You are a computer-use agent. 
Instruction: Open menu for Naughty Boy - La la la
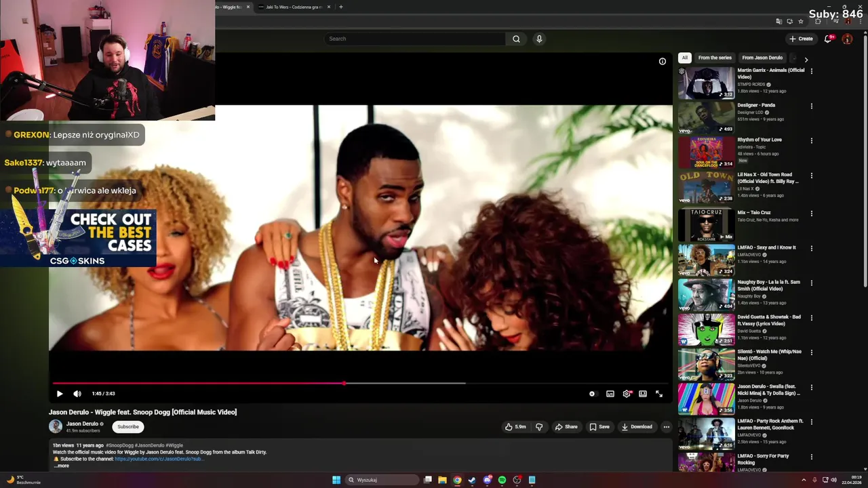point(811,284)
